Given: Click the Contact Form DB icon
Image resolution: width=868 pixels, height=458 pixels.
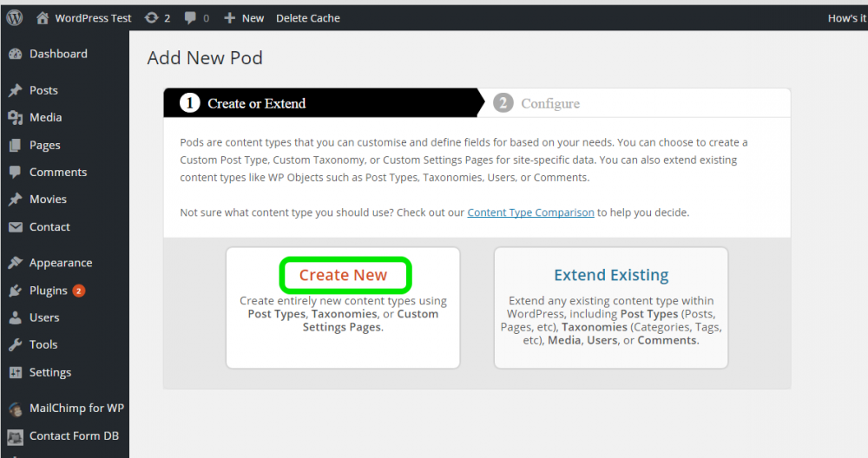Looking at the screenshot, I should (x=16, y=436).
